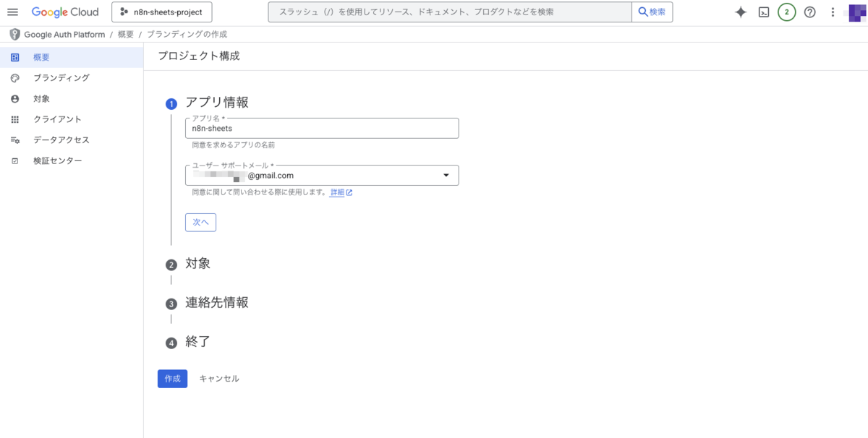Select 検証センター in the sidebar
The image size is (868, 438).
click(72, 161)
